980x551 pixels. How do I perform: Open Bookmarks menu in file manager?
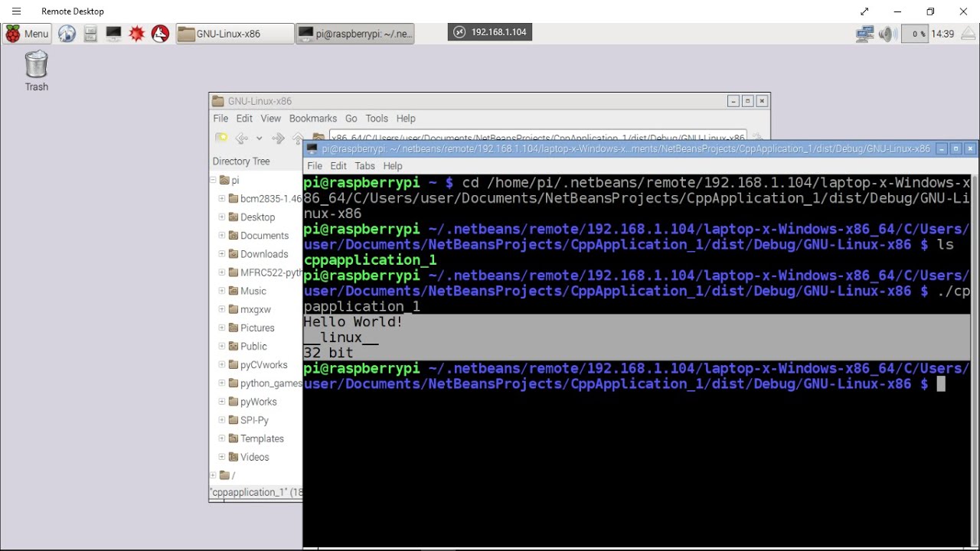tap(313, 119)
